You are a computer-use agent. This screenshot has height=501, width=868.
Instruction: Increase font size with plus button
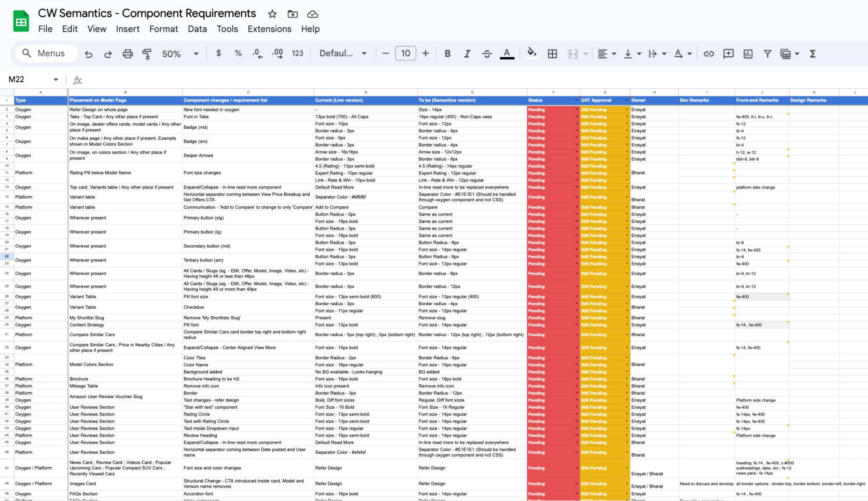click(x=425, y=53)
